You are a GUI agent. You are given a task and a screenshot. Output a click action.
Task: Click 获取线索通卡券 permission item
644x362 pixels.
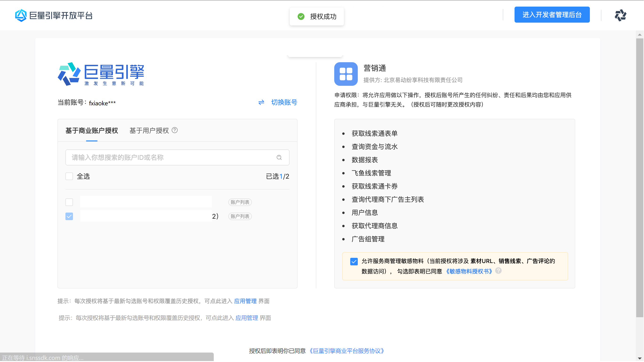[x=374, y=186]
